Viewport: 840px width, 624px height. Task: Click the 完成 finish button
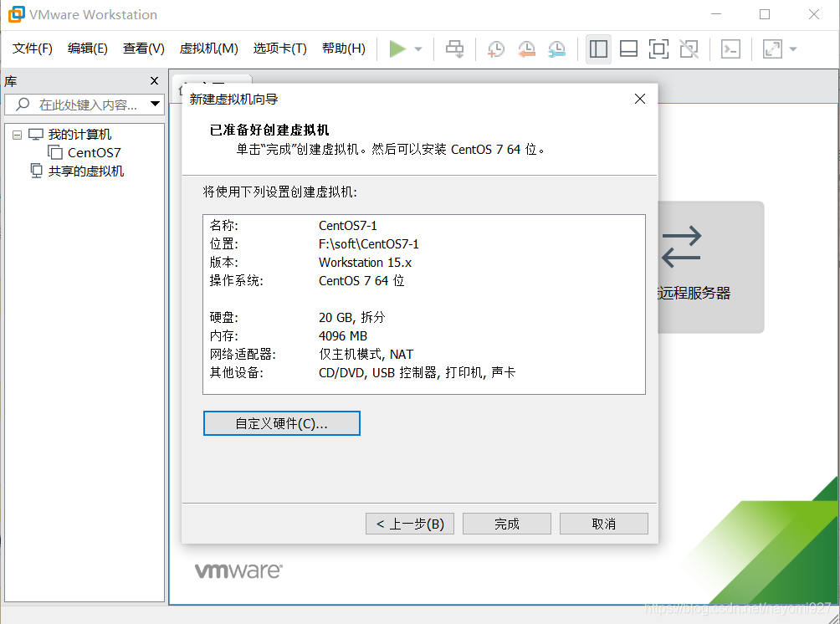coord(507,524)
